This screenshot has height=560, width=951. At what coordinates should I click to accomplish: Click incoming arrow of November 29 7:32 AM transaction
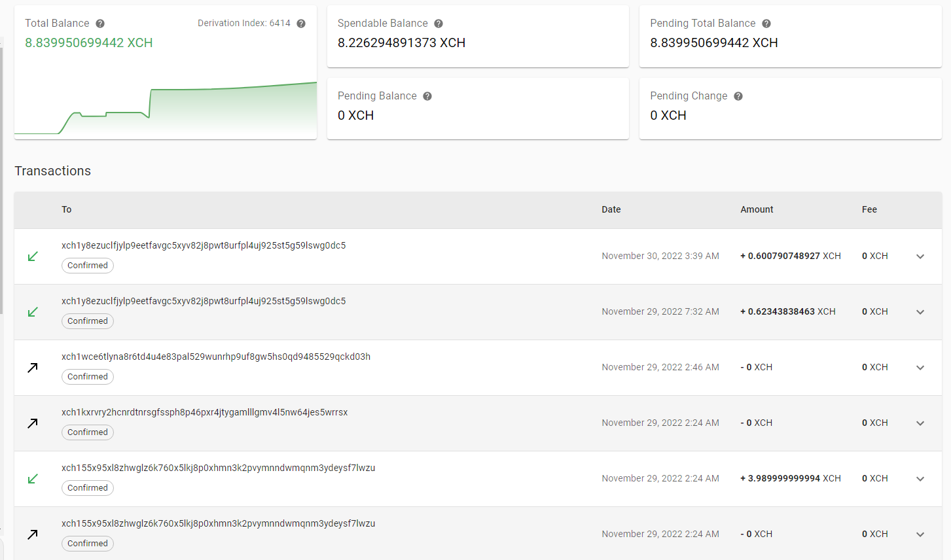point(33,312)
